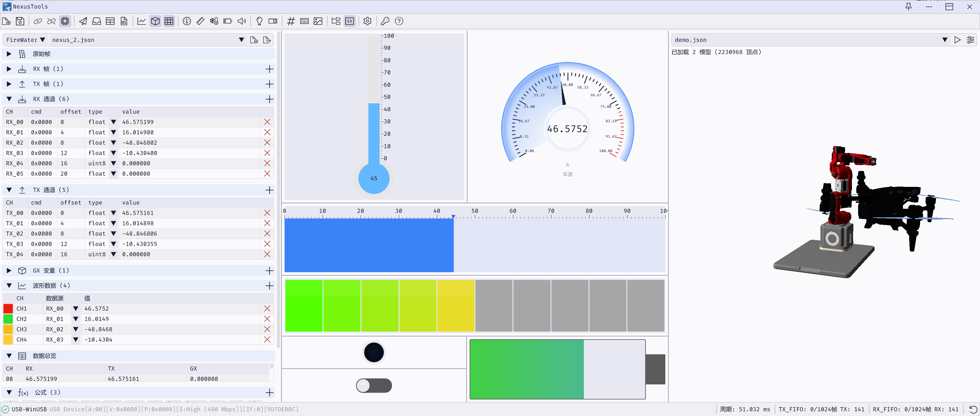Click the play button next to demo.json

(x=957, y=40)
